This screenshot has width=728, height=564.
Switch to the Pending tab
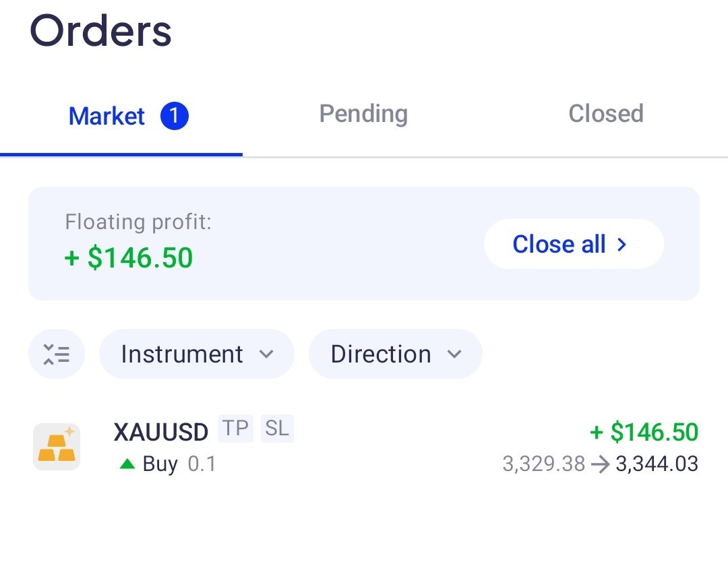[363, 114]
